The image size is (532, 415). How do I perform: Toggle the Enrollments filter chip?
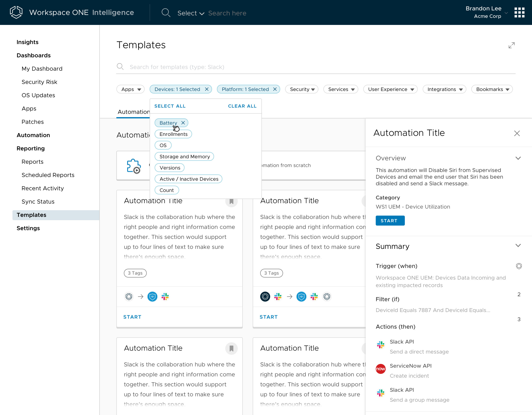[173, 134]
